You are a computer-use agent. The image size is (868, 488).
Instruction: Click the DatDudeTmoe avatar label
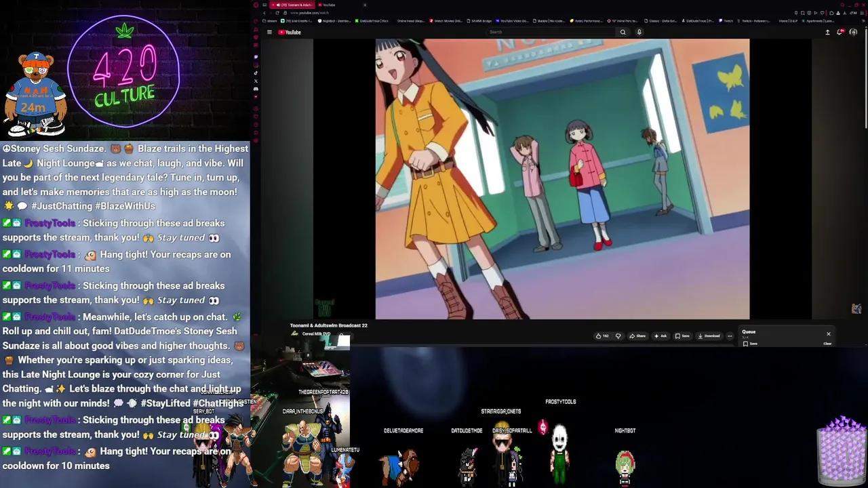[467, 430]
